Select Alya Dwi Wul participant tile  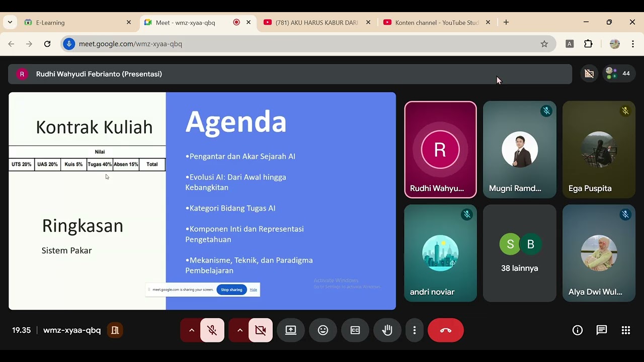(599, 253)
